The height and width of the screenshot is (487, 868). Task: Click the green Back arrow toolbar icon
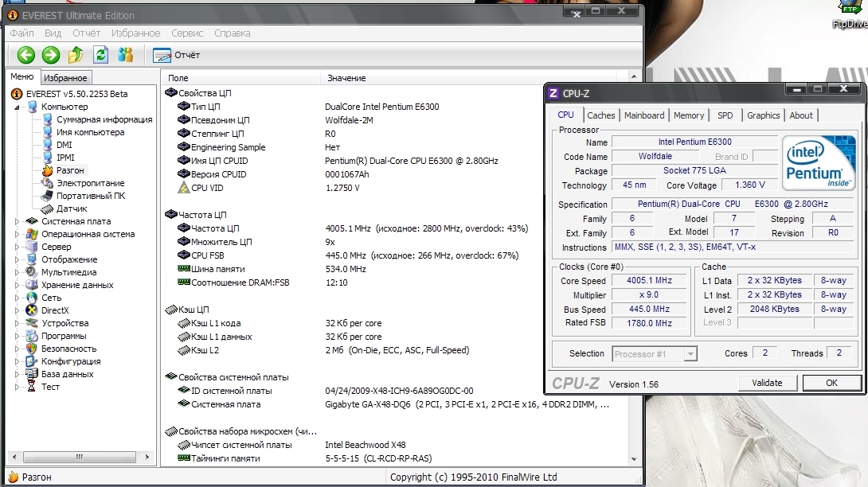tap(26, 55)
